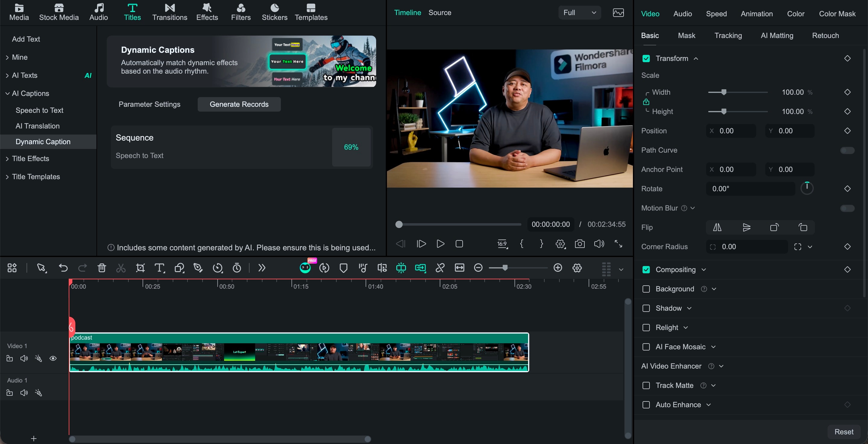Image resolution: width=868 pixels, height=444 pixels.
Task: Open the Tracking sub-tab
Action: 728,35
